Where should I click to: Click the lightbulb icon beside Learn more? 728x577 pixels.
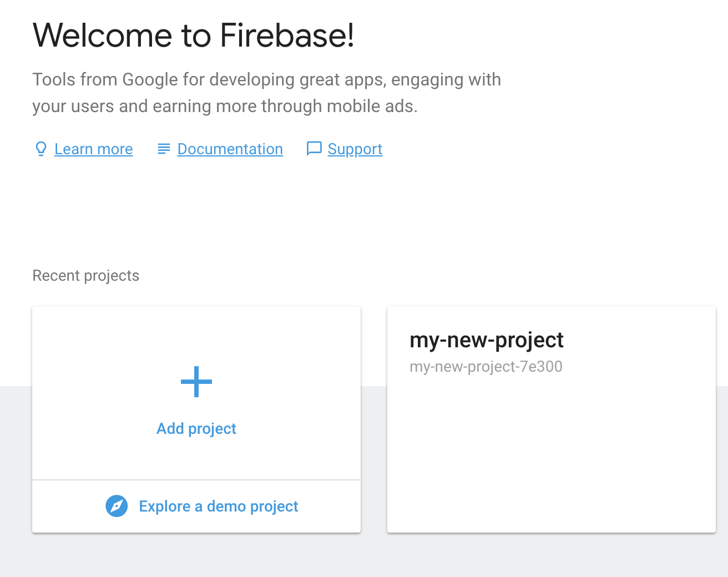click(x=41, y=149)
